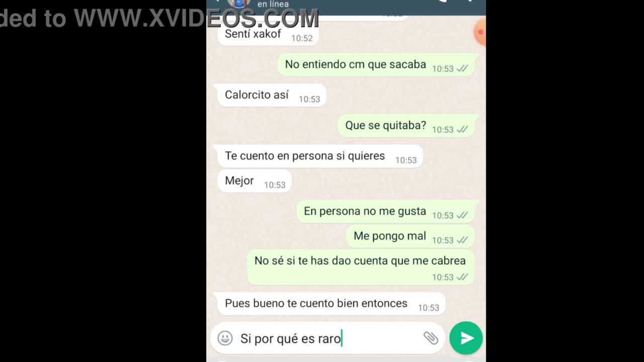Tap the orange floating recorder bubble

click(480, 32)
